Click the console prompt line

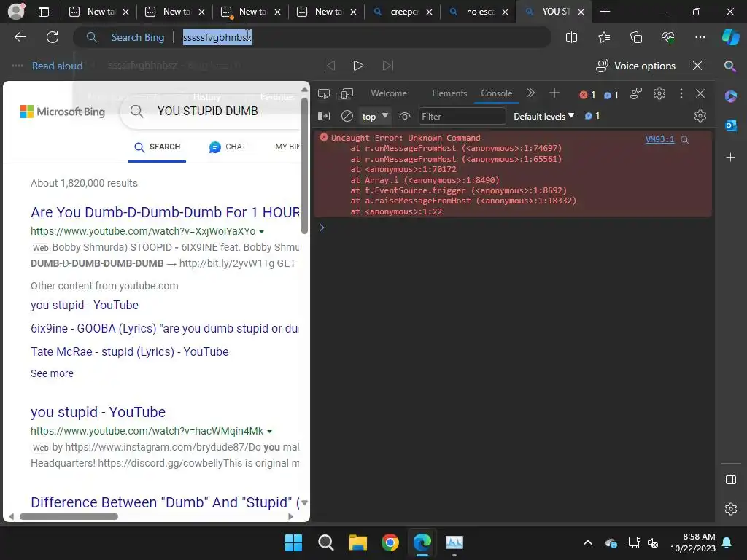click(514, 227)
